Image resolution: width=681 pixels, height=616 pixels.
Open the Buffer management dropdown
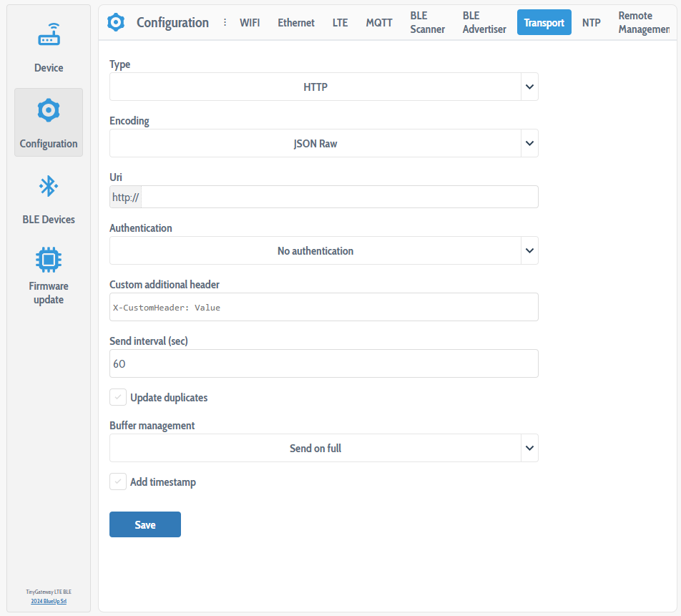(x=323, y=448)
